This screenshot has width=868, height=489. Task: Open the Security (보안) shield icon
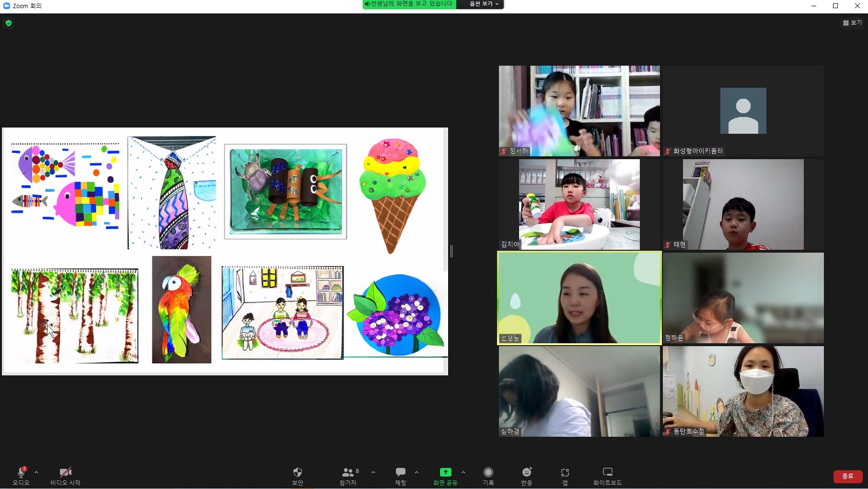point(297,473)
